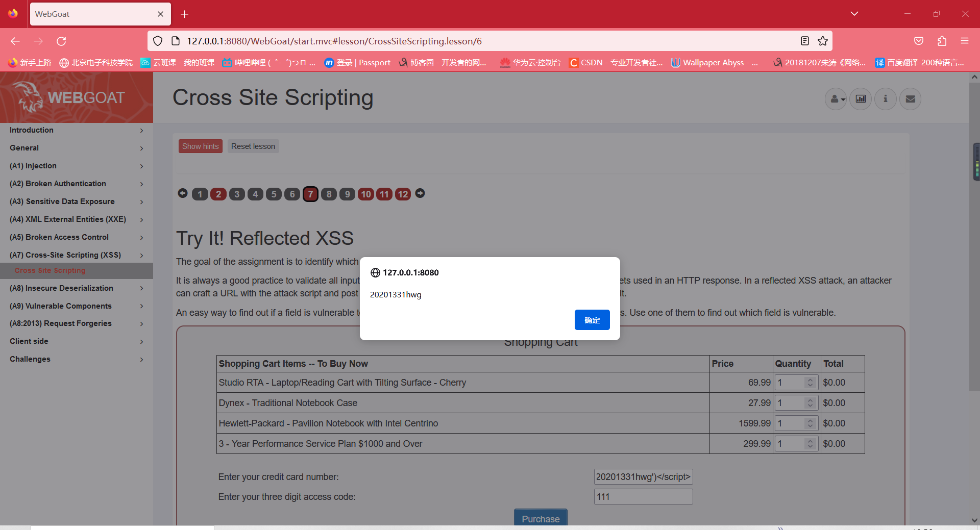
Task: Bookmark this page with the star icon
Action: point(823,41)
